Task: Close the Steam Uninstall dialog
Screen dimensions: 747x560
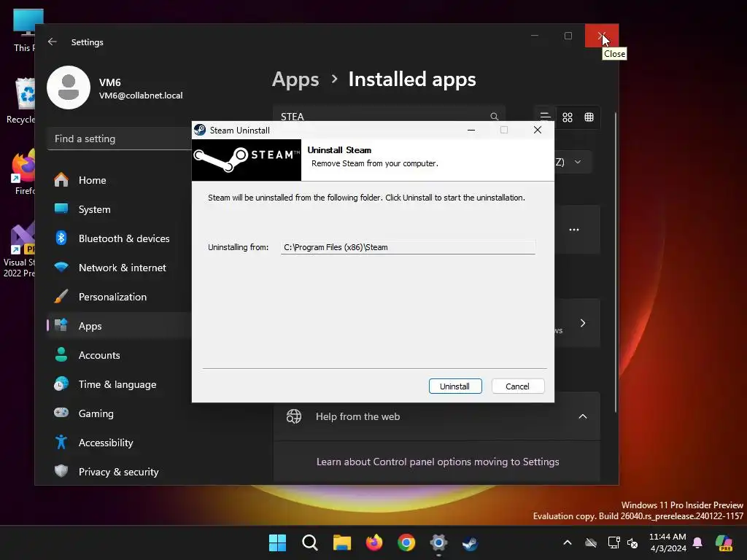Action: tap(538, 130)
